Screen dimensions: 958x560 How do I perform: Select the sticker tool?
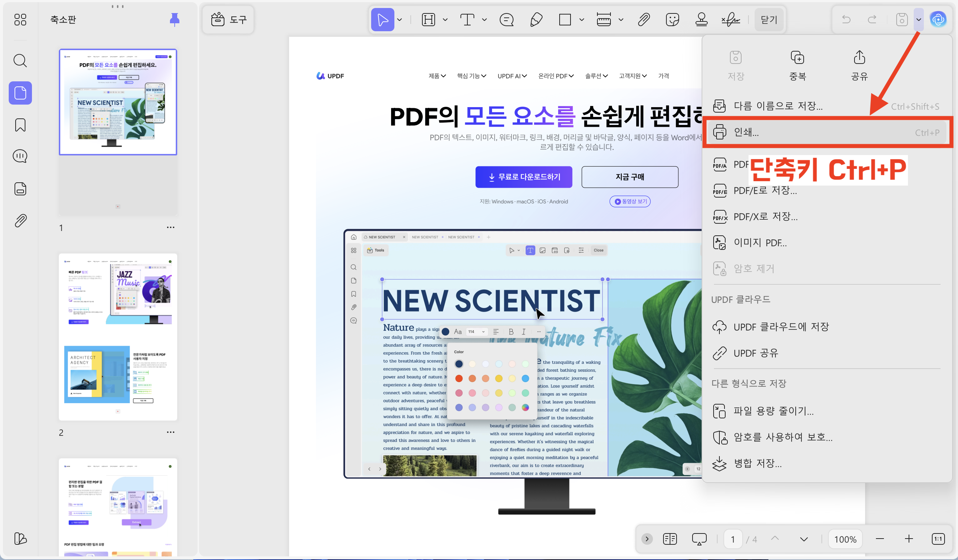(673, 19)
